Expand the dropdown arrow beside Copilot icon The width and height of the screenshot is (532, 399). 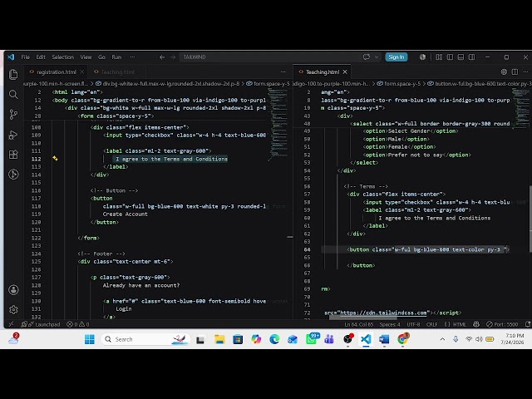[377, 57]
